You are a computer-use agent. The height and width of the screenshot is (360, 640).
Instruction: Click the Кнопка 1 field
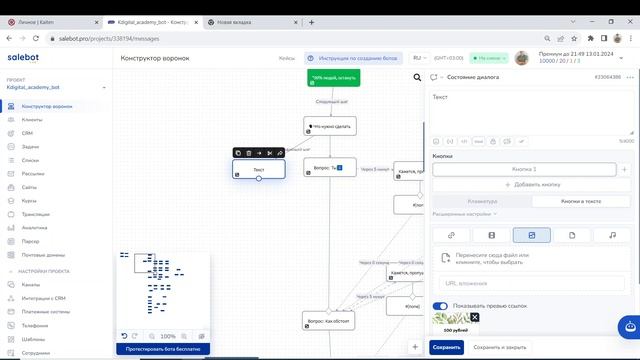(524, 169)
